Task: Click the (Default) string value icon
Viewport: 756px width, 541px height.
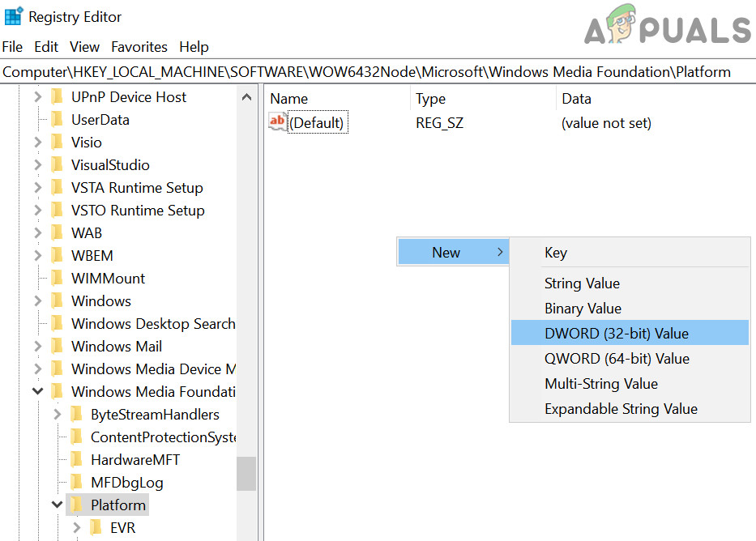Action: coord(277,121)
